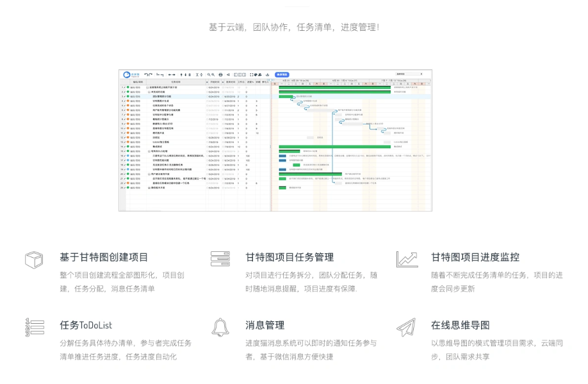Click the long green bar in the first Gantt row
Image resolution: width=588 pixels, height=384 pixels.
(x=334, y=87)
